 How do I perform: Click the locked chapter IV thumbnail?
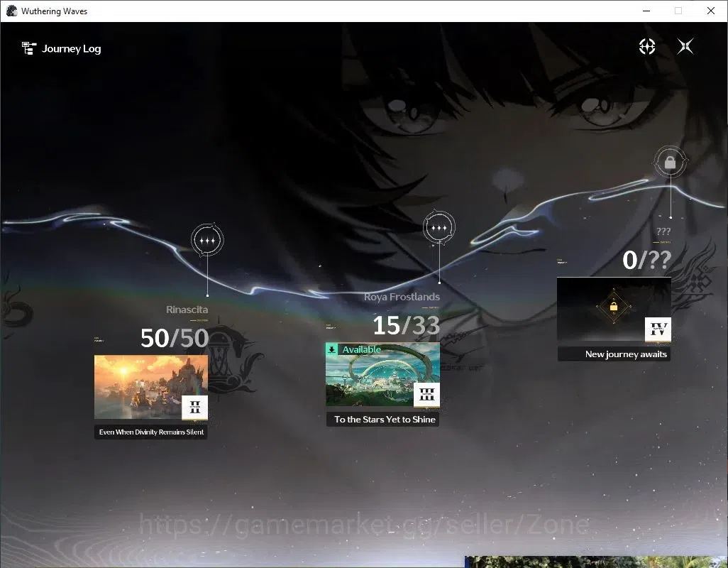614,310
